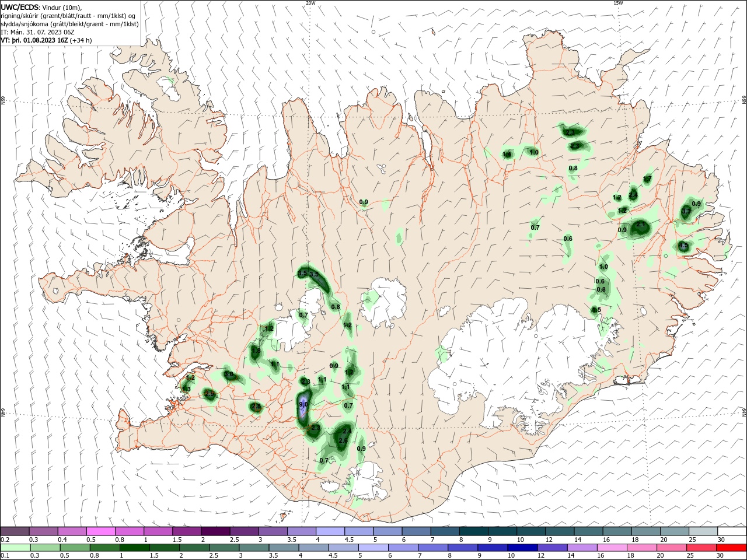The image size is (747, 560).
Task: Click the '1.3' precipitation value on the west coast
Action: point(186,389)
